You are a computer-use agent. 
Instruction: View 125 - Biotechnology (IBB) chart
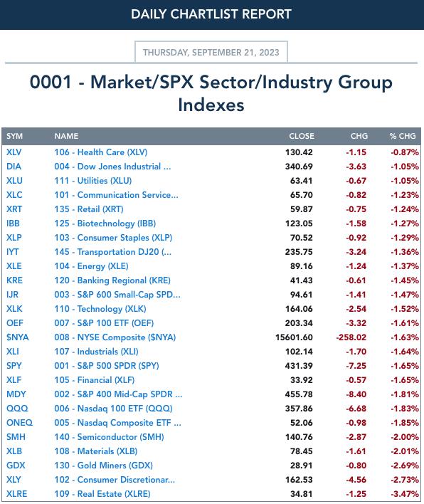point(105,224)
